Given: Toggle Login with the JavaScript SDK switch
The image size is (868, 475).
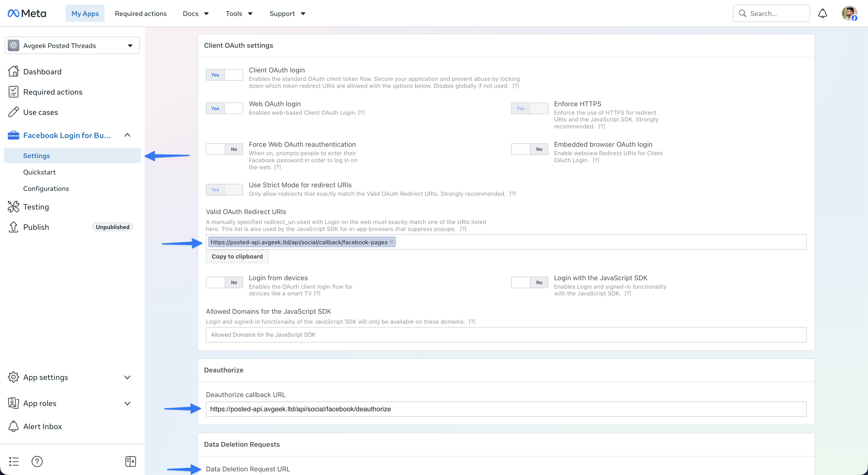Looking at the screenshot, I should [x=530, y=282].
